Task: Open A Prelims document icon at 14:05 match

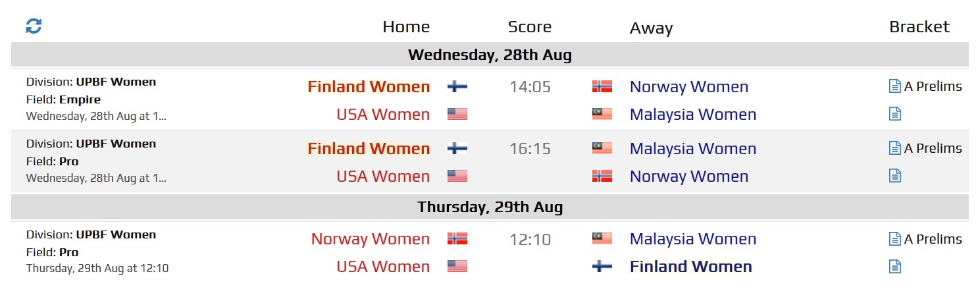Action: pyautogui.click(x=894, y=86)
